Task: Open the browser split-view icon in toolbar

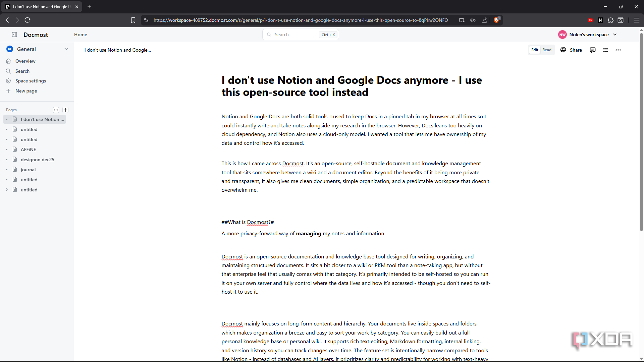Action: coord(621,20)
